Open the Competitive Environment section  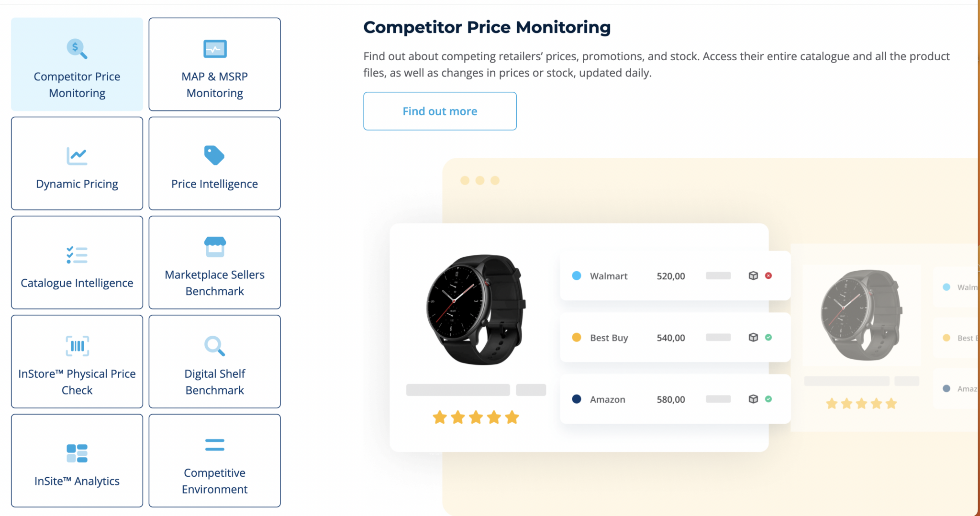point(214,460)
